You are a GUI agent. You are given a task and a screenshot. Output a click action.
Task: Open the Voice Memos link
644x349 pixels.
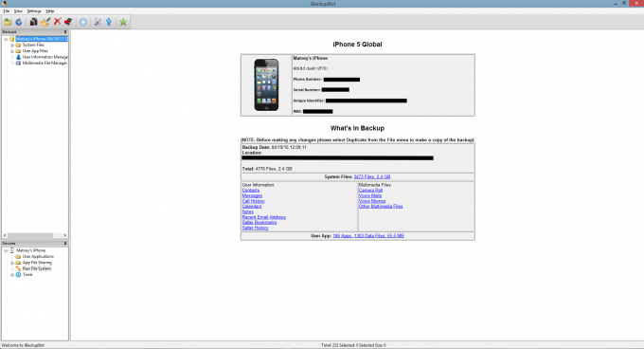click(372, 201)
